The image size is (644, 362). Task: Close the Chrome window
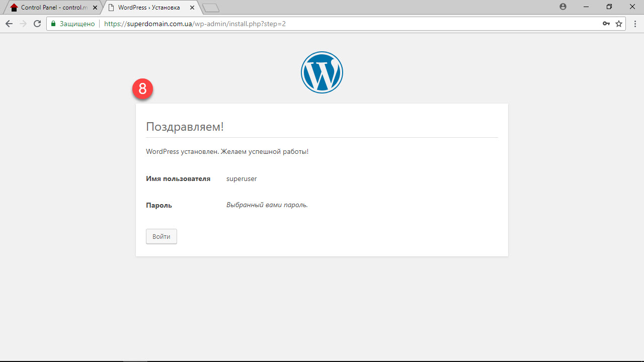pos(632,7)
